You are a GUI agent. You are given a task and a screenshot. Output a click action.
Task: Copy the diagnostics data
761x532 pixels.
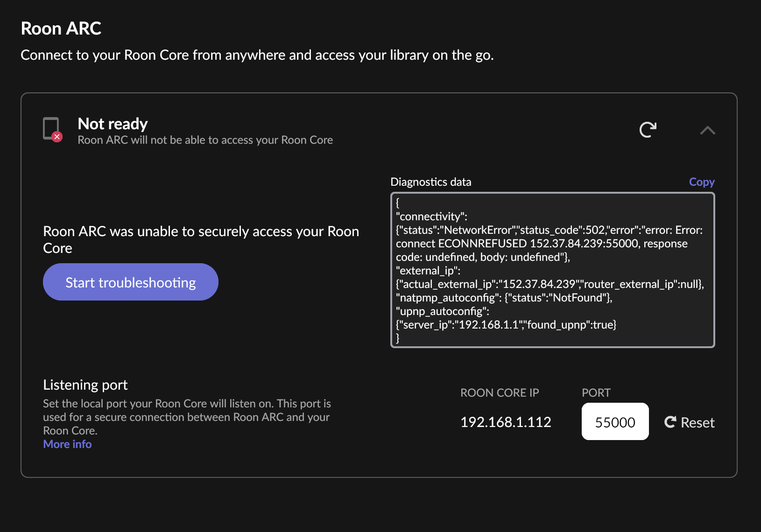pos(702,182)
